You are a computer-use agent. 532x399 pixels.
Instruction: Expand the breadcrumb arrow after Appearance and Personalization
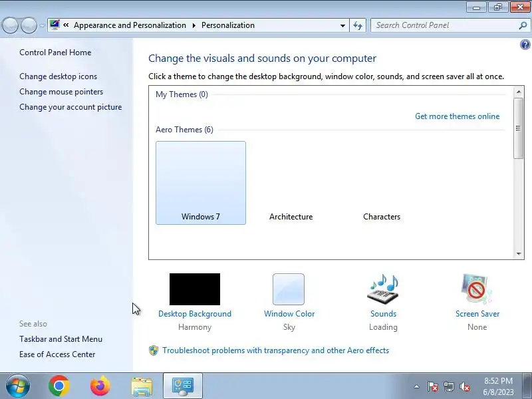pyautogui.click(x=194, y=25)
